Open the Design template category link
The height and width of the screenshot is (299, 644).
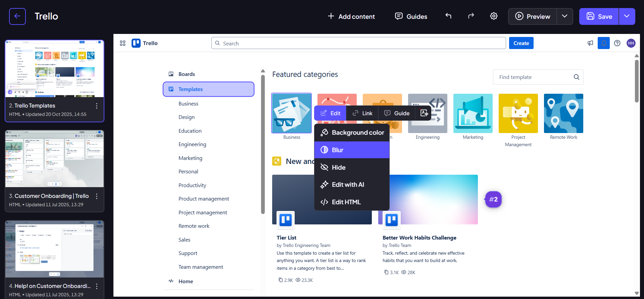(187, 117)
